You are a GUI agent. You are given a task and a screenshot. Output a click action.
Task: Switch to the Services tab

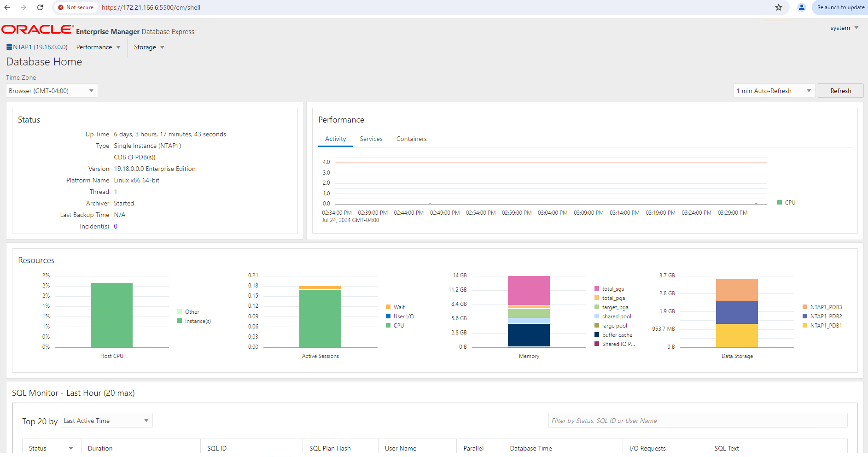click(x=371, y=139)
